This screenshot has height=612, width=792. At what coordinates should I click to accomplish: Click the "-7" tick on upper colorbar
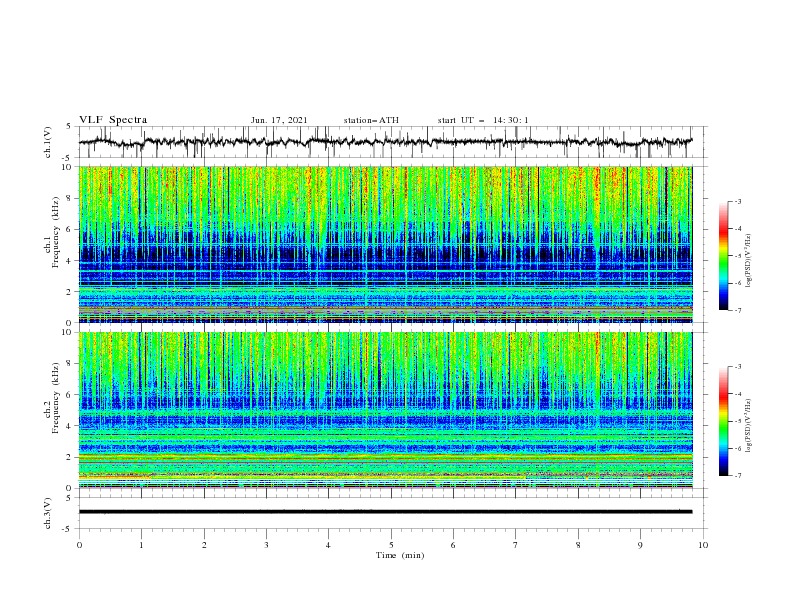click(x=737, y=310)
